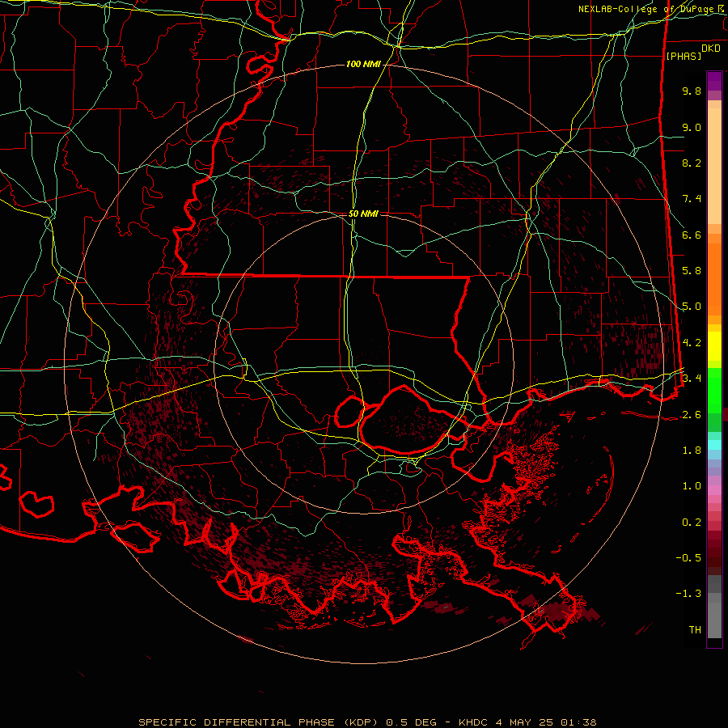Click the -1.3 value on color scale
This screenshot has height=728, width=728.
pos(688,594)
